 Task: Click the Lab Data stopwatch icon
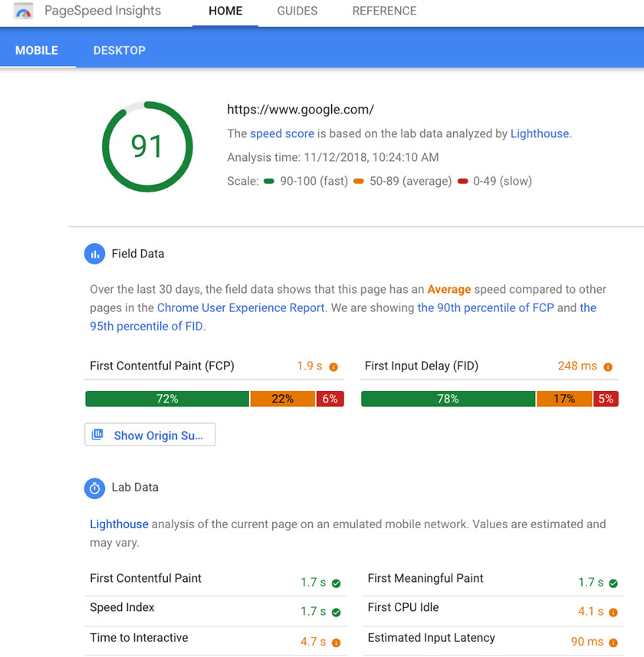click(x=94, y=488)
